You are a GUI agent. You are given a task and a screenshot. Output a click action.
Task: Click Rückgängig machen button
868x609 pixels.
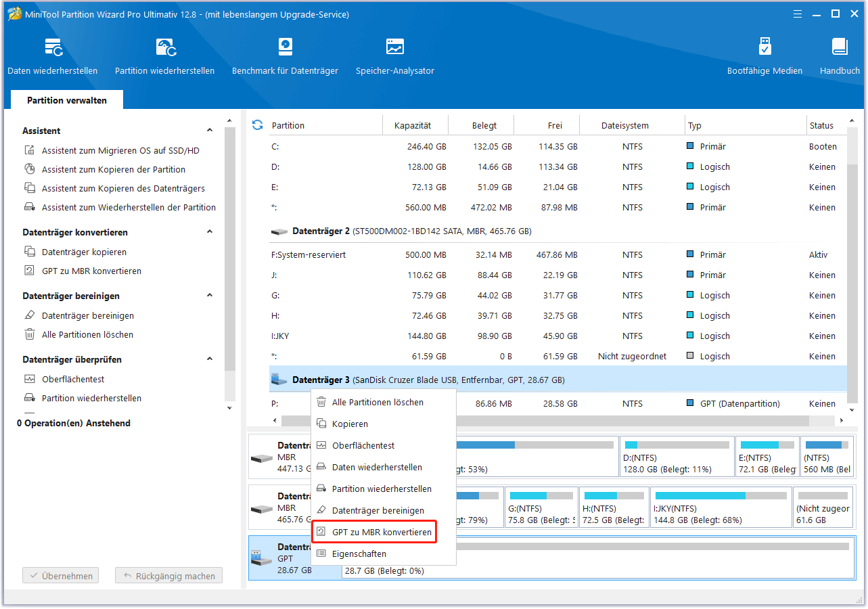pyautogui.click(x=168, y=576)
